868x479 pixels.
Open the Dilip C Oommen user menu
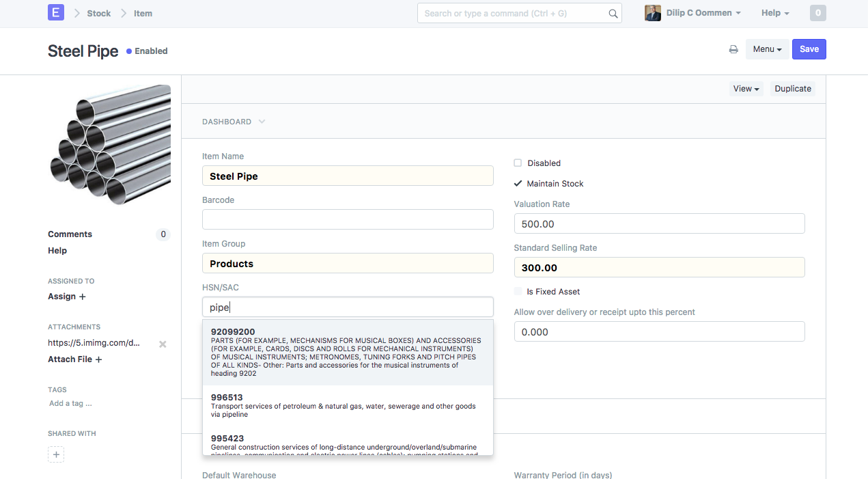(x=703, y=13)
